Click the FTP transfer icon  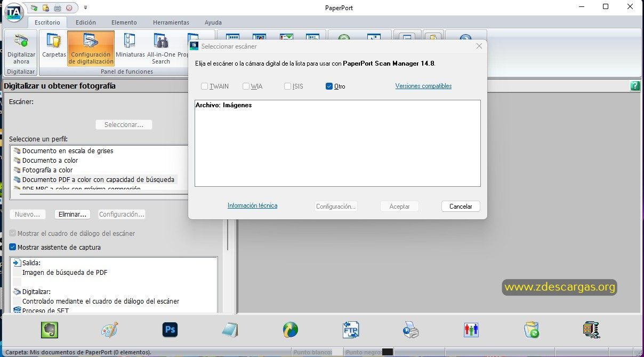point(351,330)
